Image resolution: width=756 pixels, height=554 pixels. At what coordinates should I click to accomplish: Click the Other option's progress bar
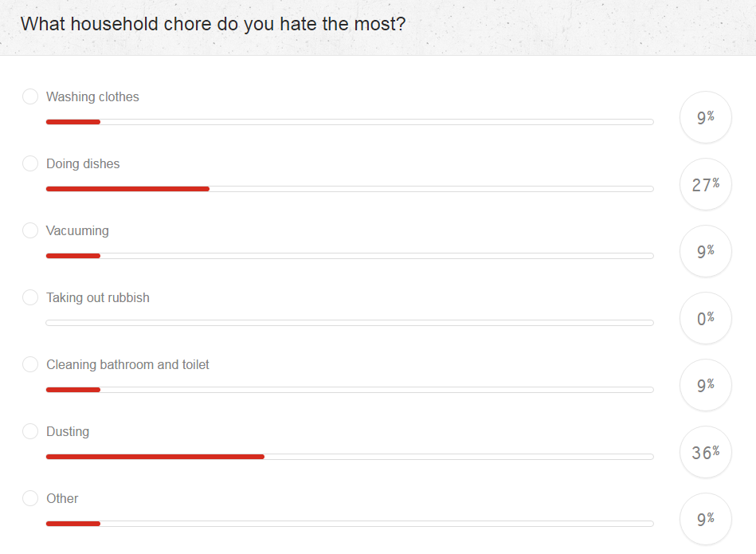click(351, 523)
